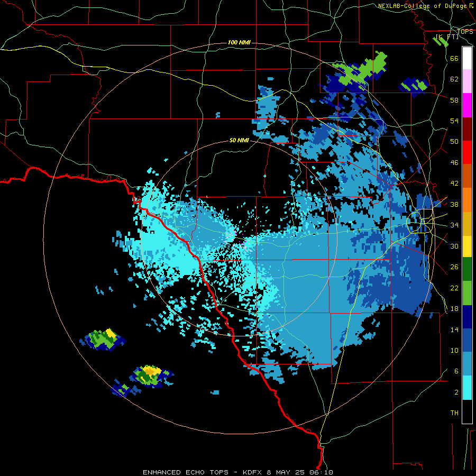Click the 100 NMI range ring label
The image size is (476, 476).
click(x=239, y=42)
